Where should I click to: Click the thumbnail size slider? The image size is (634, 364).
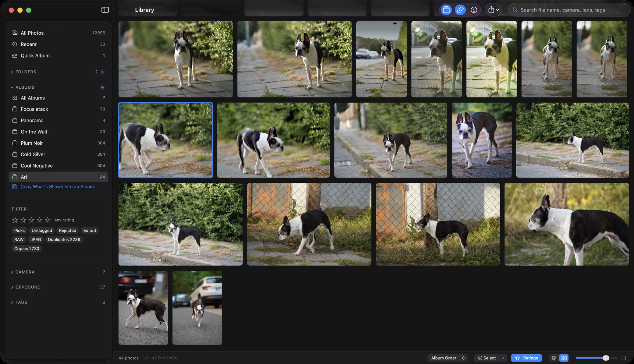[x=596, y=358]
